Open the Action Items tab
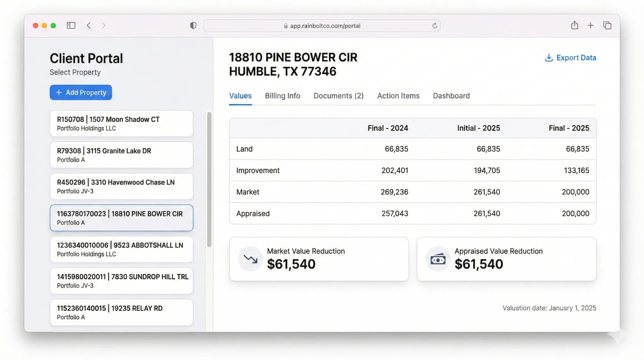Screen dimensions: 644x360 pyautogui.click(x=398, y=96)
